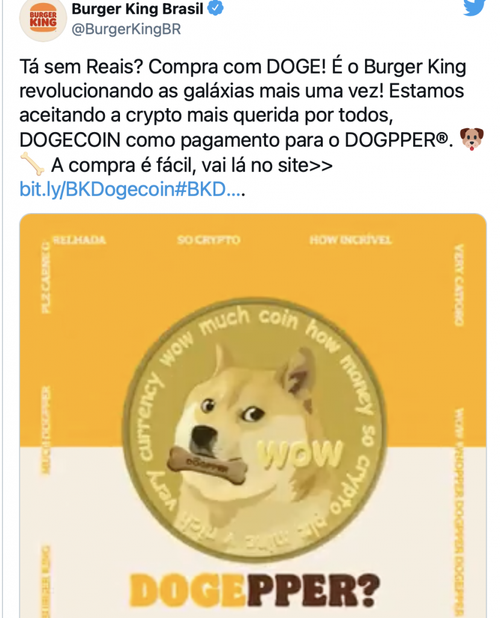Click the Dogpper biscuit in the dog's mouth
This screenshot has width=500, height=618.
(207, 464)
